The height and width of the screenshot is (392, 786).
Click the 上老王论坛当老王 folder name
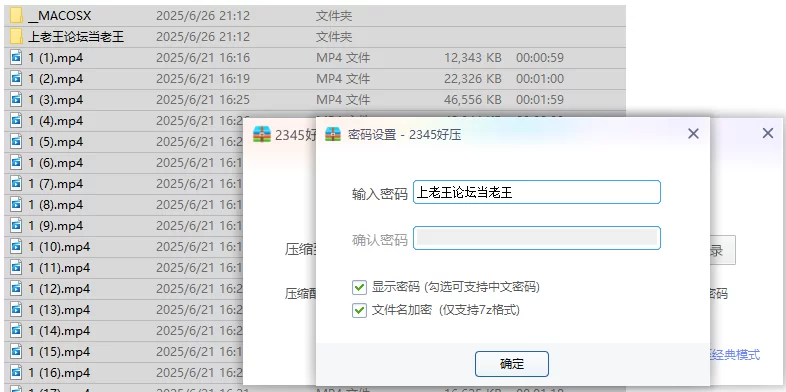[76, 37]
